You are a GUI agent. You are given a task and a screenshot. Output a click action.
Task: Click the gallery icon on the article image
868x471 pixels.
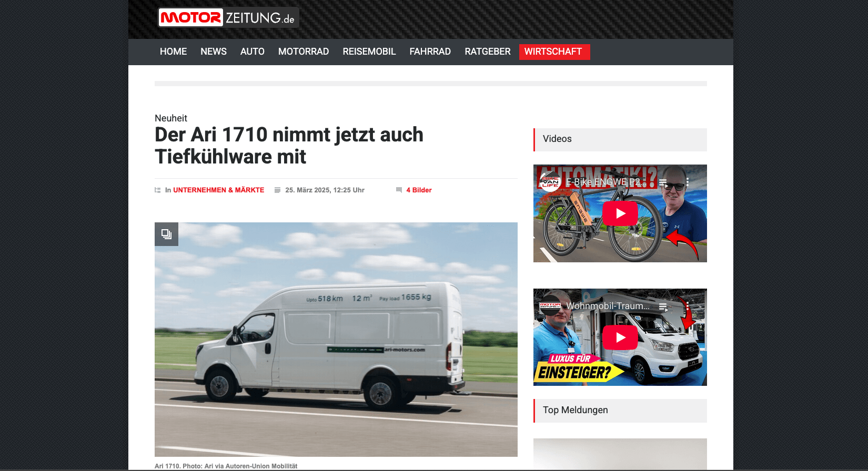pos(166,234)
